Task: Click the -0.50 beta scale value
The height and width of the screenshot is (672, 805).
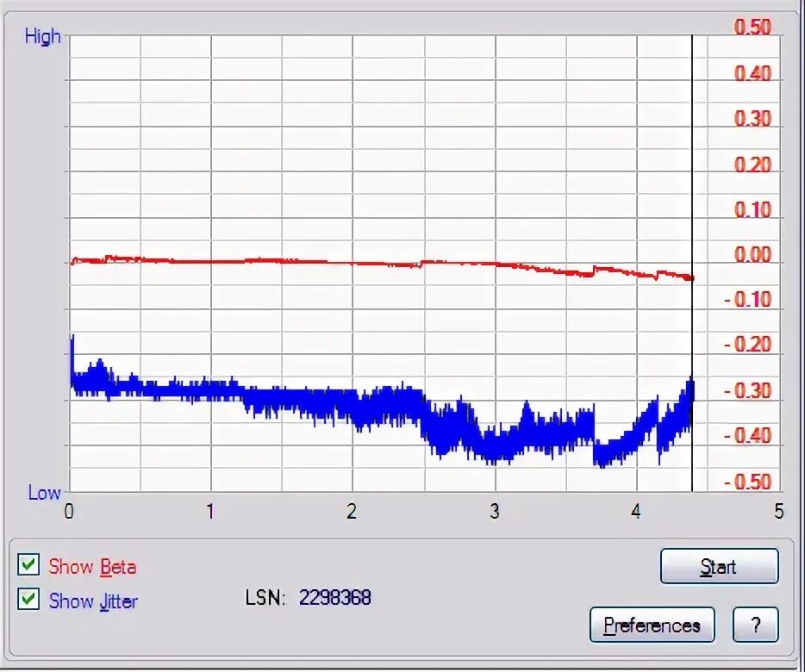Action: [x=747, y=482]
